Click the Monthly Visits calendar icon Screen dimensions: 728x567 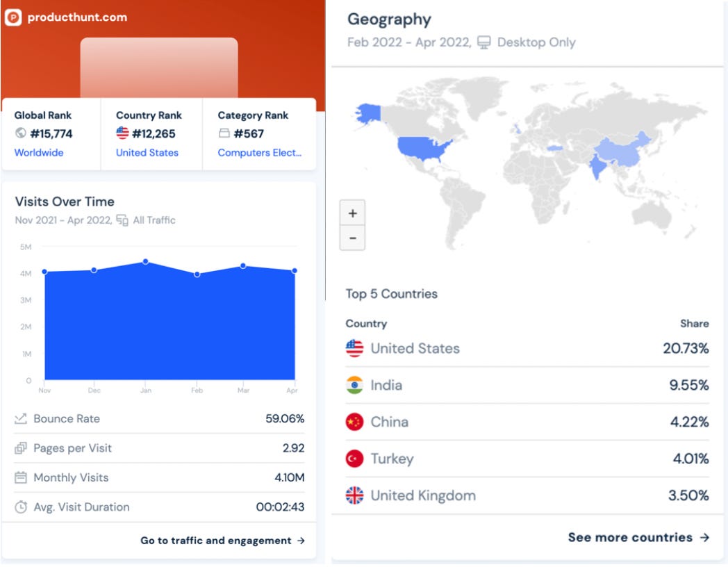(21, 478)
